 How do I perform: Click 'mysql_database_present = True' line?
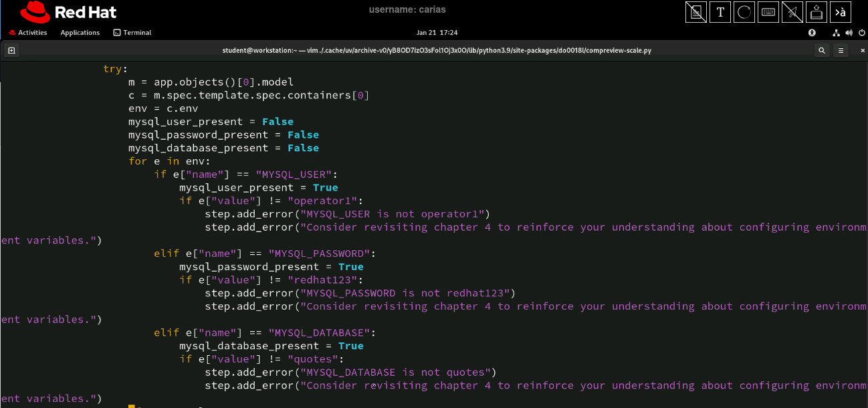(x=272, y=346)
